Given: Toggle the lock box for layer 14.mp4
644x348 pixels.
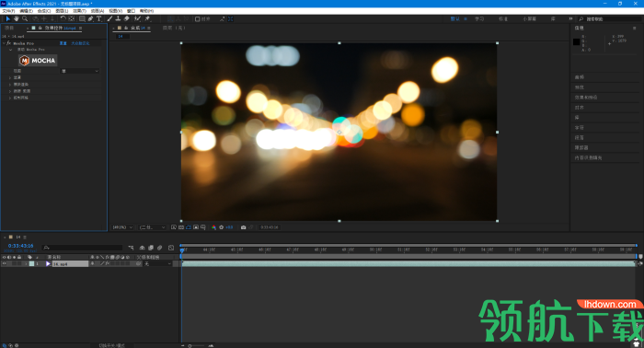Looking at the screenshot, I should (19, 264).
